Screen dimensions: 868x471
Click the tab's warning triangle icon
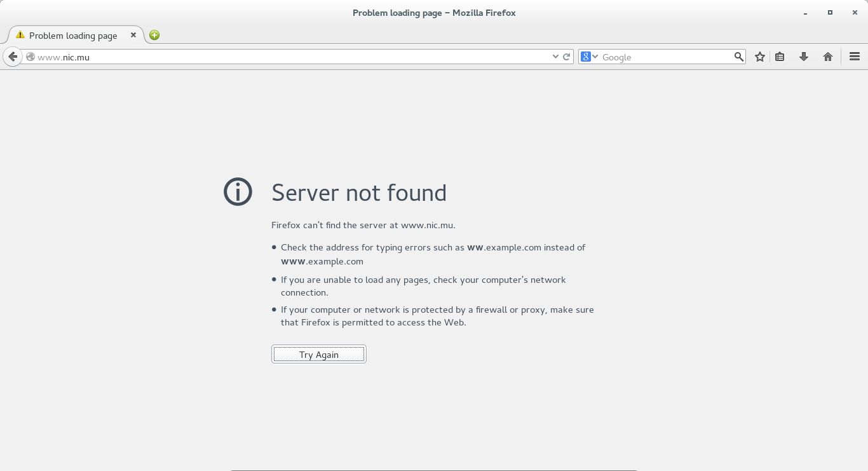click(20, 35)
